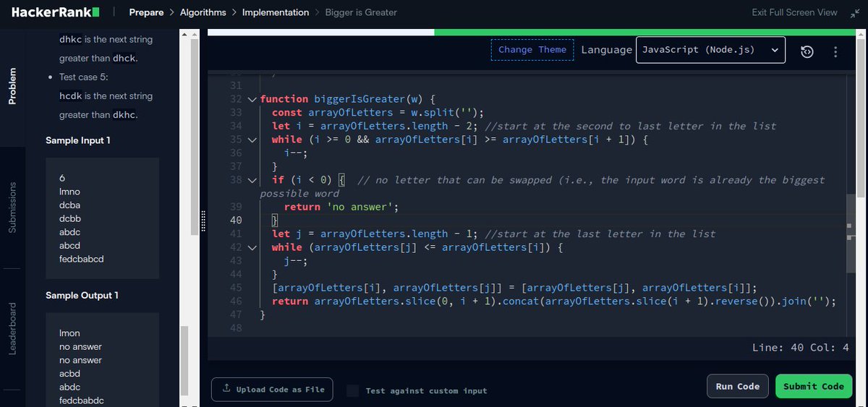Click fedcbabcd in the sample input
This screenshot has height=407, width=868.
pos(82,259)
